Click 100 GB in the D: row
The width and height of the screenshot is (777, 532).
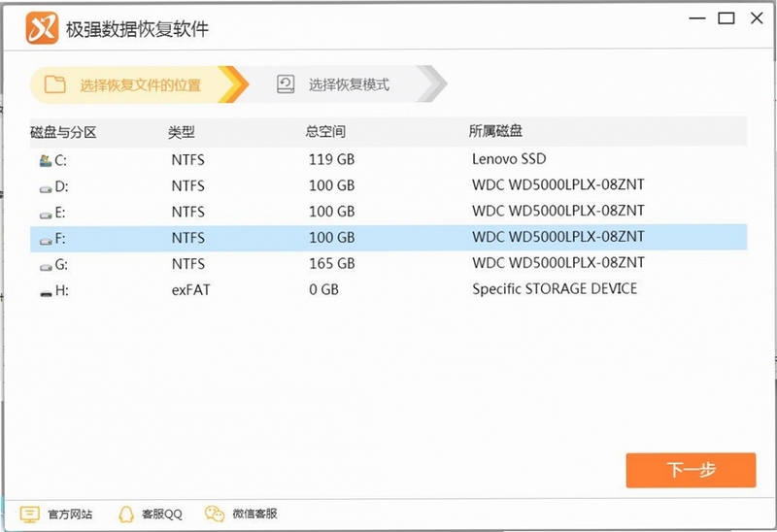(331, 185)
